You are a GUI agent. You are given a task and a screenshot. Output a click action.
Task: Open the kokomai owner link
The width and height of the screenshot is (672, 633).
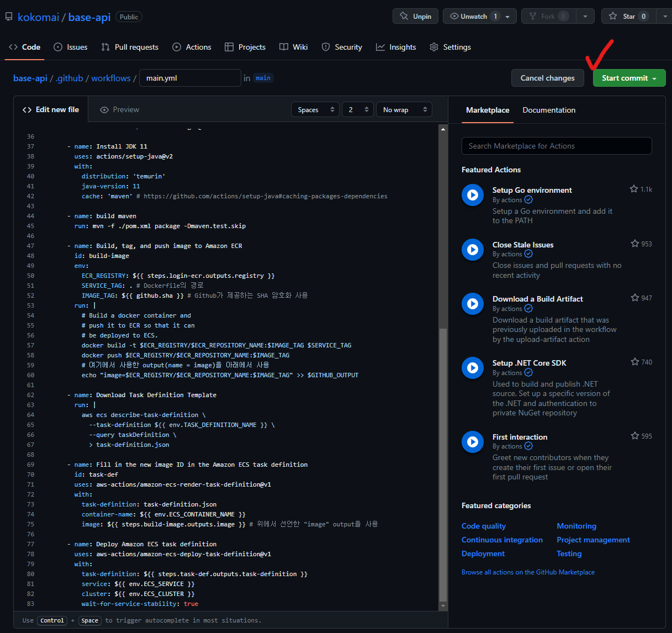[x=38, y=17]
